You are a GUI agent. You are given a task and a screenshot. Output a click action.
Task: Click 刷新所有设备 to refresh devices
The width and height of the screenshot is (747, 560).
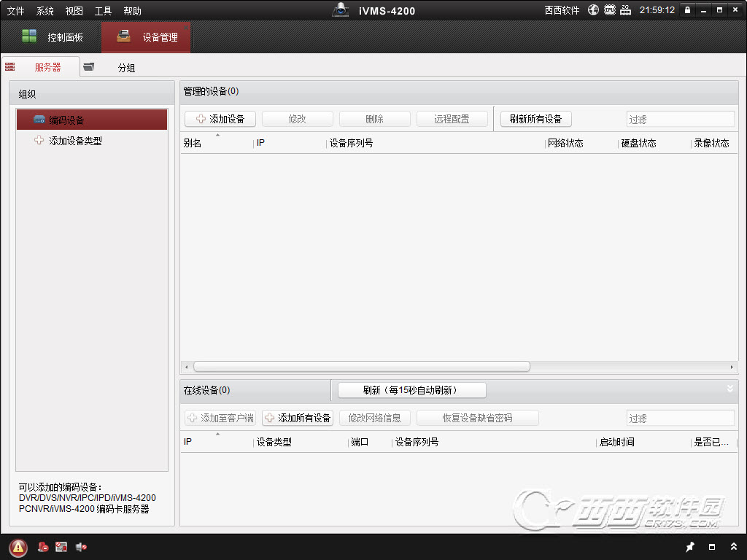535,119
